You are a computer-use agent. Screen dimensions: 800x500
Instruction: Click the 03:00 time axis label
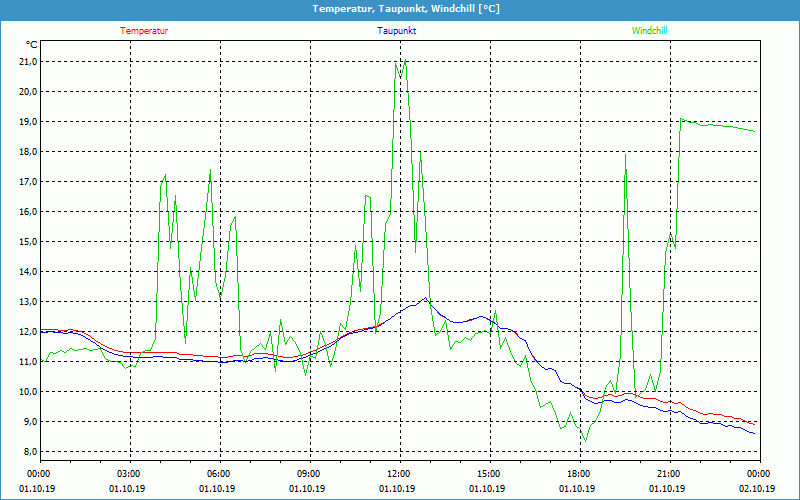(x=128, y=474)
